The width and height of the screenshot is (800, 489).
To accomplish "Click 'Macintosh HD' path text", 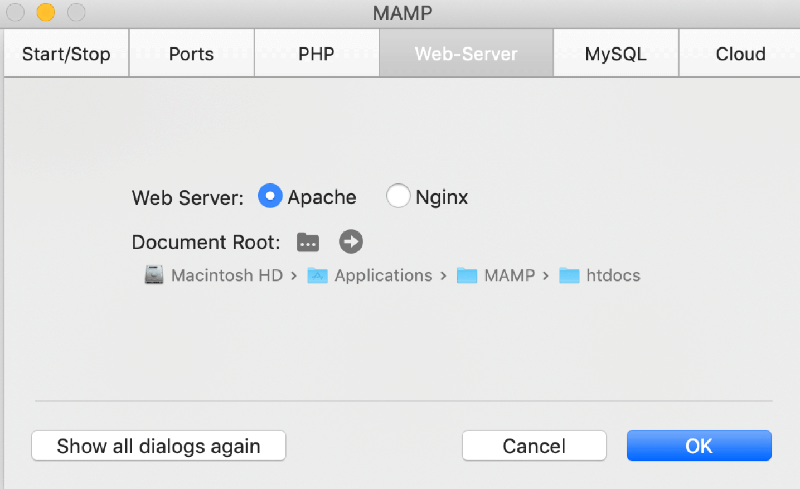I will coord(227,276).
